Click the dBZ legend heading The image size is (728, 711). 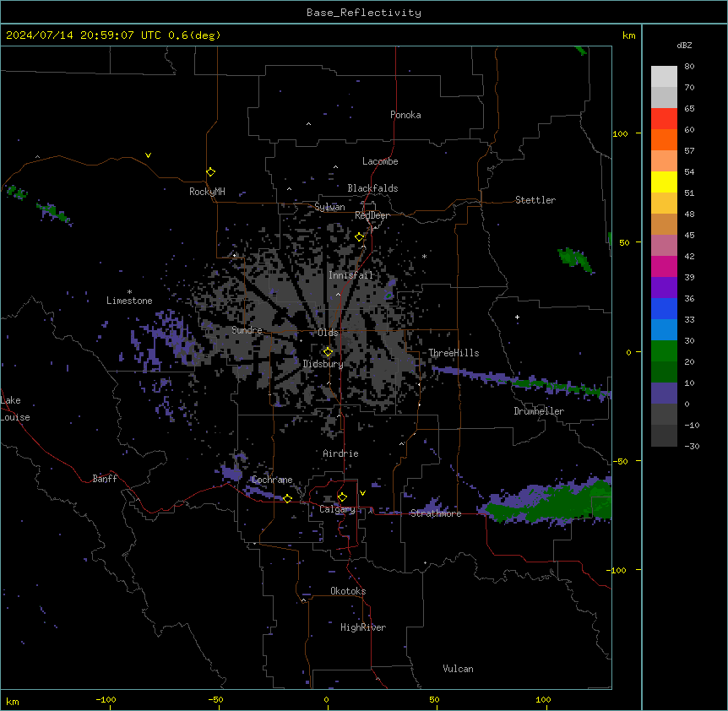(684, 45)
